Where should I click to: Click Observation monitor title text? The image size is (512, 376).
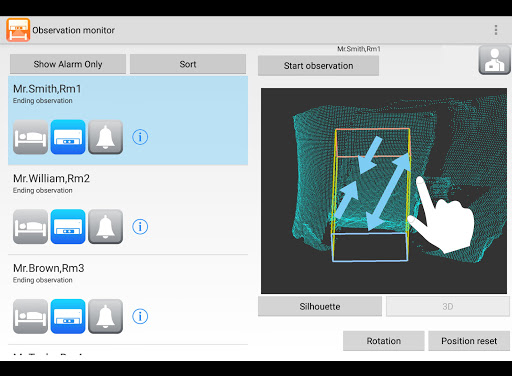73,30
